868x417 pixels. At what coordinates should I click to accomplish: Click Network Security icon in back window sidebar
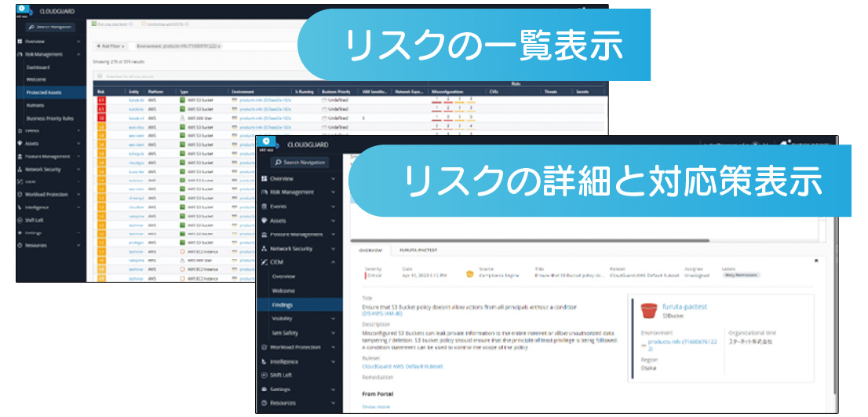click(x=20, y=170)
